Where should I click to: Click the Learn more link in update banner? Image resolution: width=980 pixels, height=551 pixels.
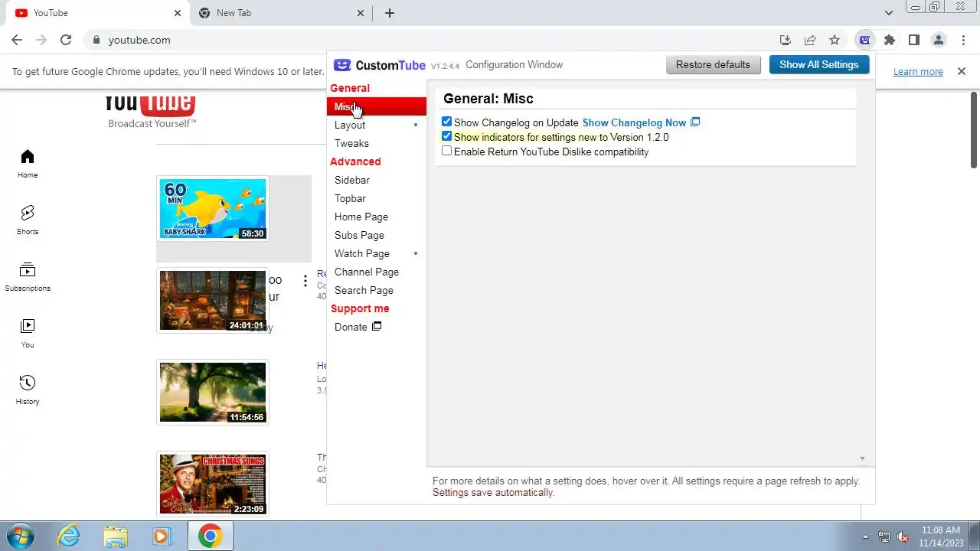(918, 71)
